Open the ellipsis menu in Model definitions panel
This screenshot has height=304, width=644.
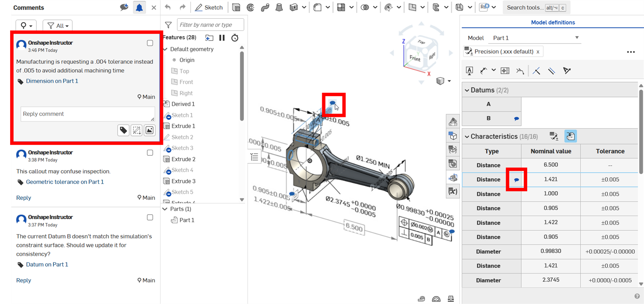coord(631,52)
